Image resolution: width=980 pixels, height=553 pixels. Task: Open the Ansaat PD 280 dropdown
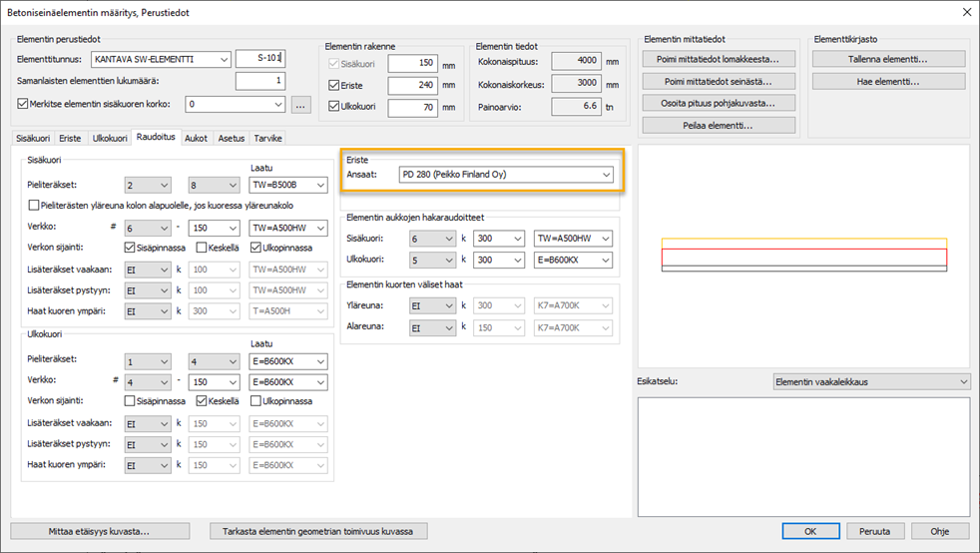pos(506,175)
